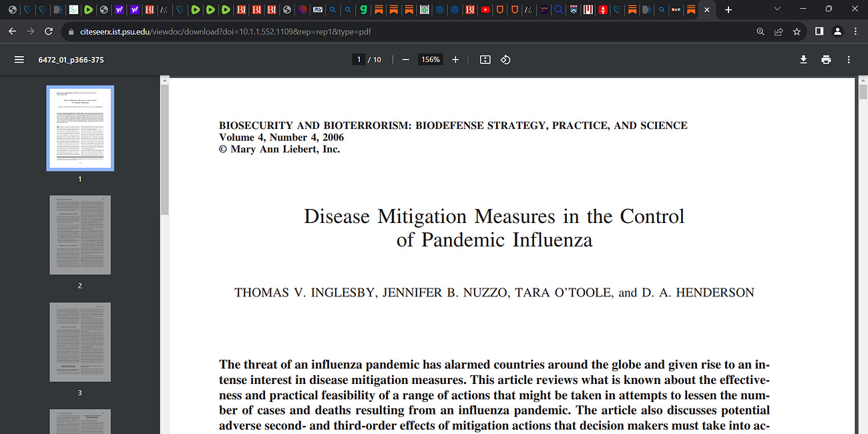Share the current page
This screenshot has height=434, width=868.
coord(779,31)
